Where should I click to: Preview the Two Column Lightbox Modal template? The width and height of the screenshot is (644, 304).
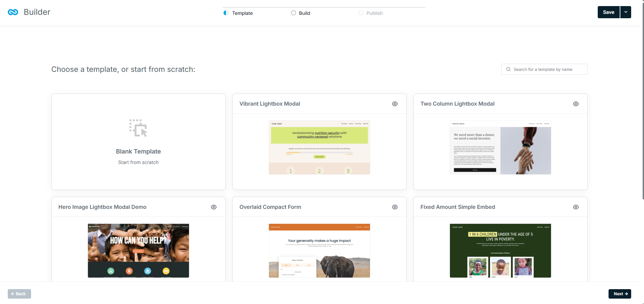coord(576,104)
